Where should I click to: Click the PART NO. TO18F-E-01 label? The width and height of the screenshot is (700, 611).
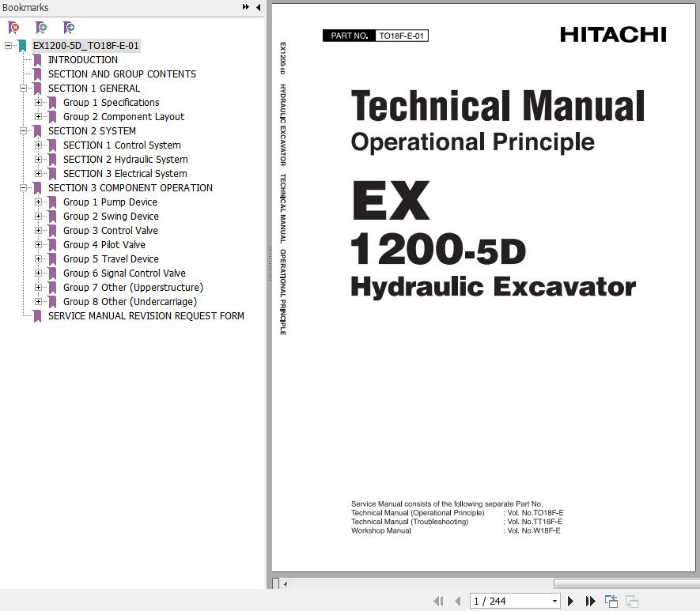[376, 36]
